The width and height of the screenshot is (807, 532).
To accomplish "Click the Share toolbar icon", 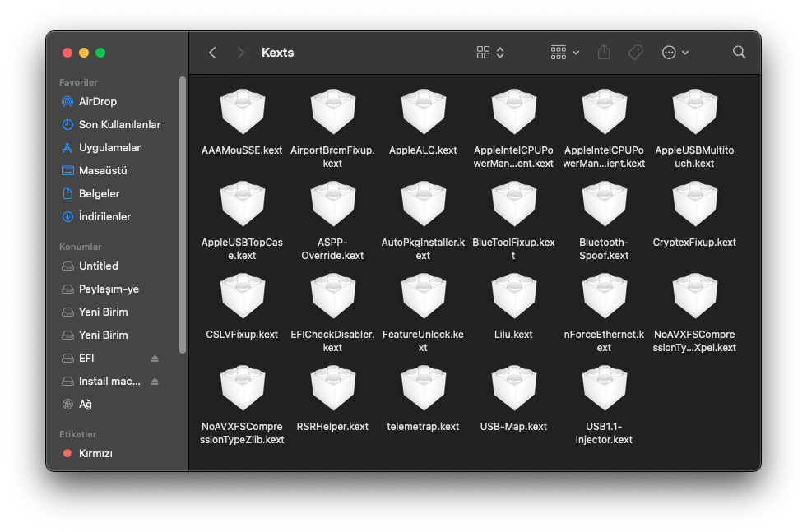I will [x=604, y=52].
